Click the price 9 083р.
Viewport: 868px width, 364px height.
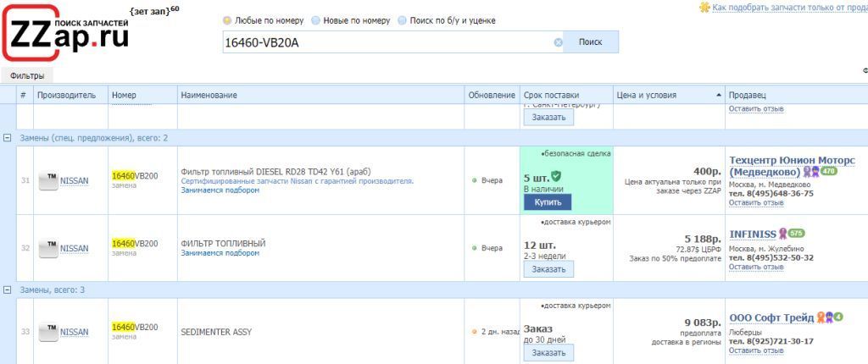click(703, 323)
